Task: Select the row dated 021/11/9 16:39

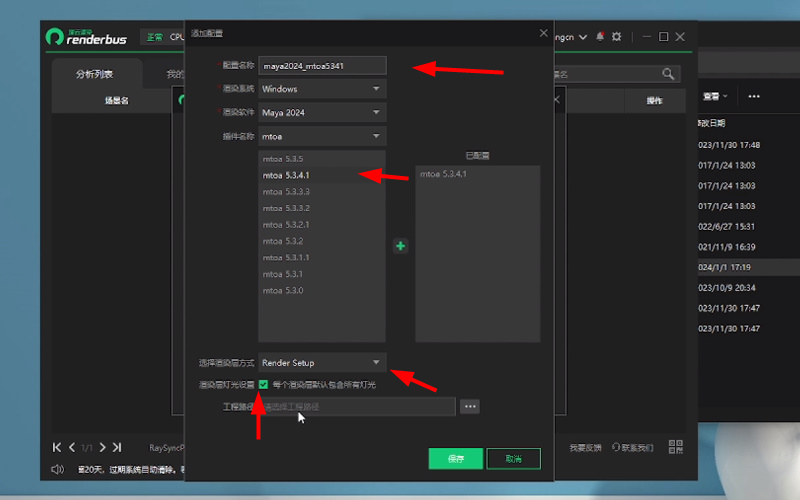Action: click(748, 247)
